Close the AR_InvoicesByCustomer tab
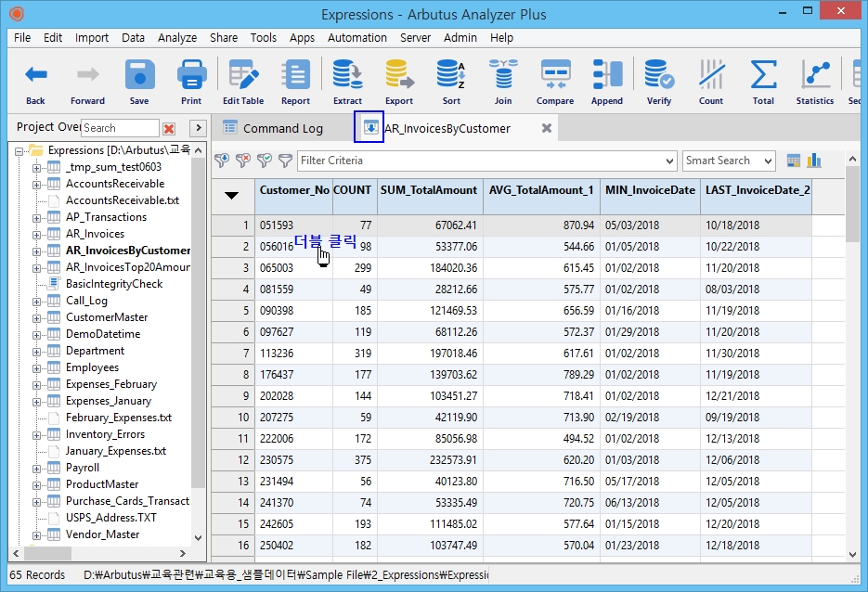The image size is (868, 592). click(x=547, y=128)
